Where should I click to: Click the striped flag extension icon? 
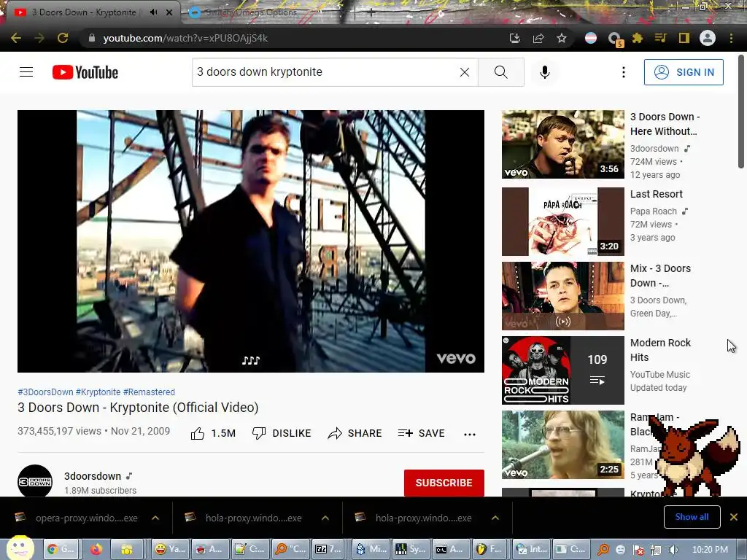coord(591,38)
